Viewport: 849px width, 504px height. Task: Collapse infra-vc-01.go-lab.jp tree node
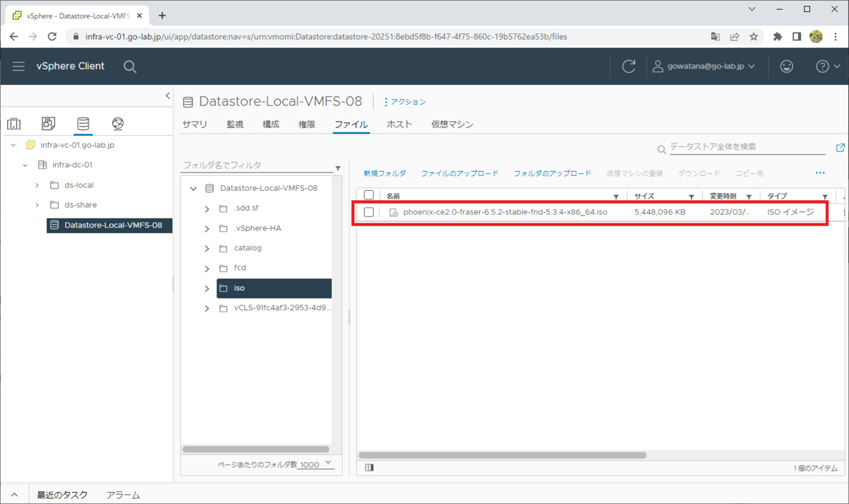tap(13, 145)
